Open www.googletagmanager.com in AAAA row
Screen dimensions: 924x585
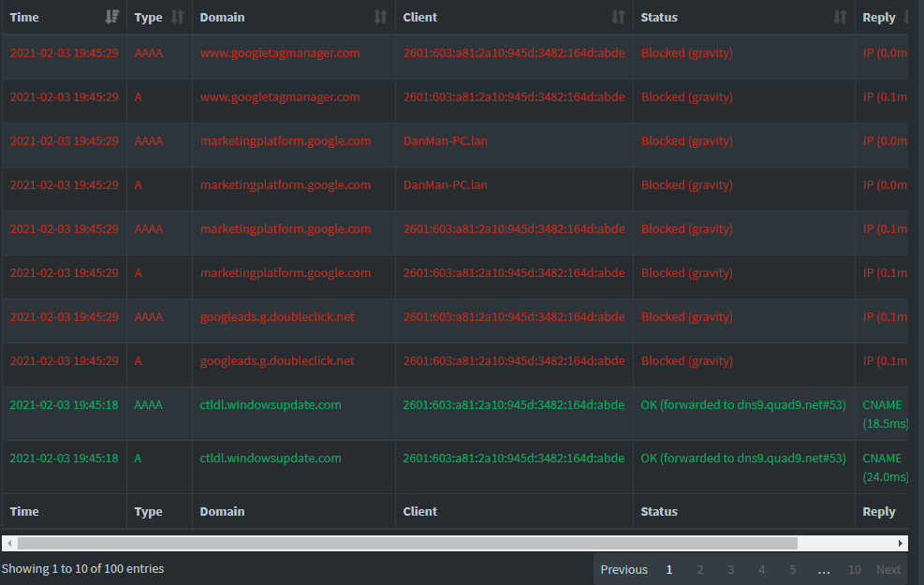pyautogui.click(x=280, y=53)
